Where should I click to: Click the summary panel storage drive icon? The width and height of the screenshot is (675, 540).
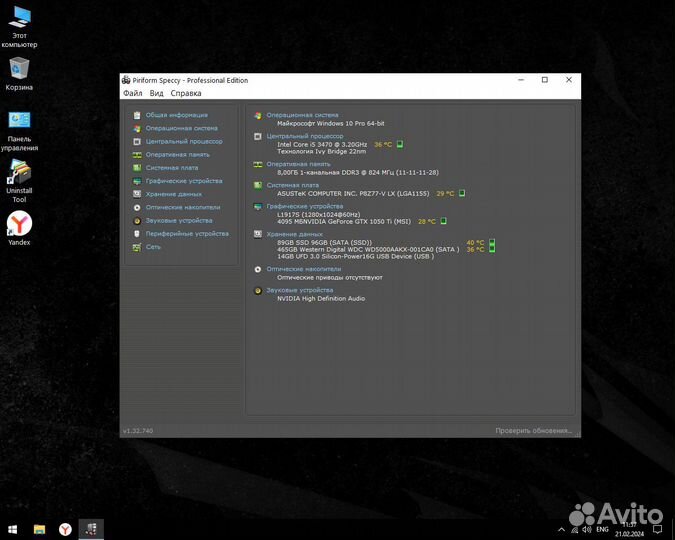pyautogui.click(x=258, y=234)
